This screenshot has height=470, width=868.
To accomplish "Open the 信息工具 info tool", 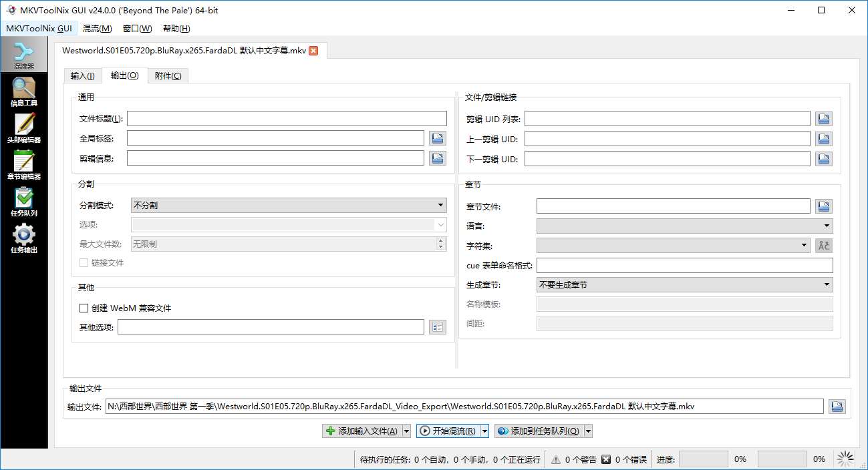I will pos(24,92).
